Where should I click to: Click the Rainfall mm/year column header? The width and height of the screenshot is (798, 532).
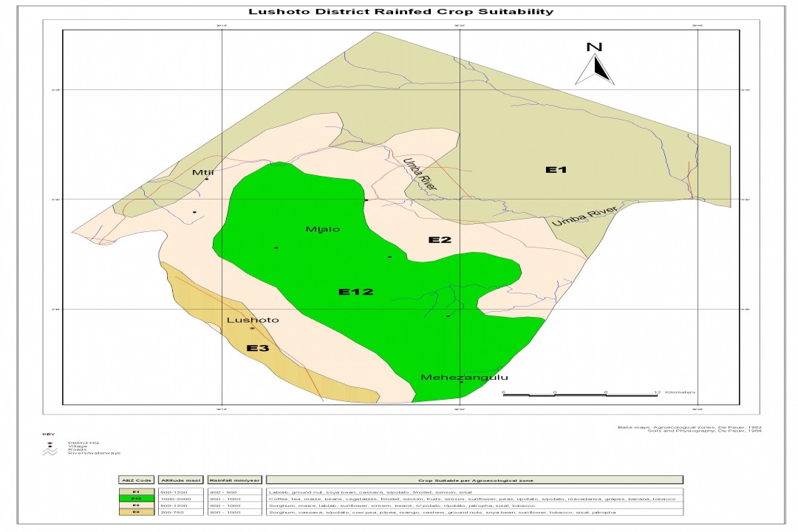tap(233, 480)
